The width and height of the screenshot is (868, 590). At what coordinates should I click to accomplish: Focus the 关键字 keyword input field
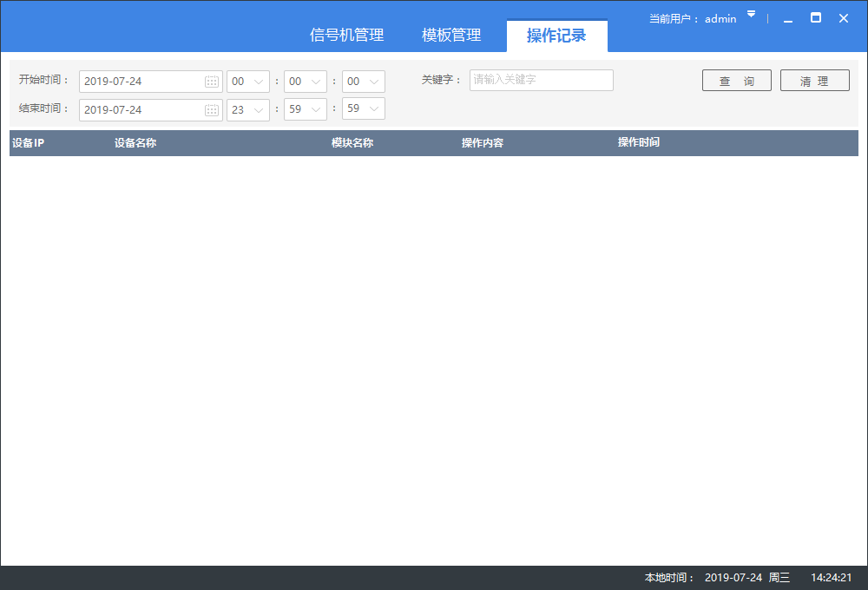tap(541, 80)
